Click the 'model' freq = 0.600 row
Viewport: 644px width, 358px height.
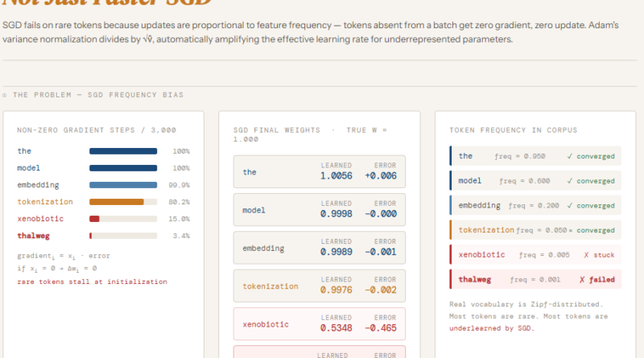[x=535, y=181]
